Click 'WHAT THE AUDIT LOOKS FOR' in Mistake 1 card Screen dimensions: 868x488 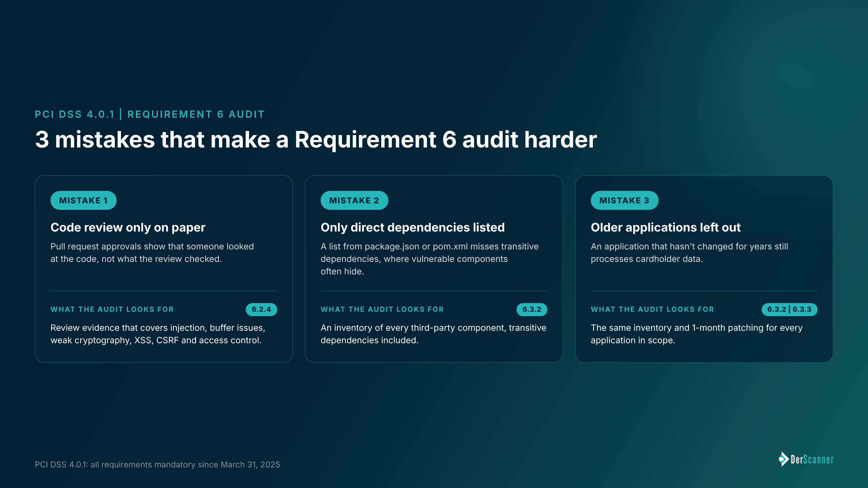click(x=112, y=309)
